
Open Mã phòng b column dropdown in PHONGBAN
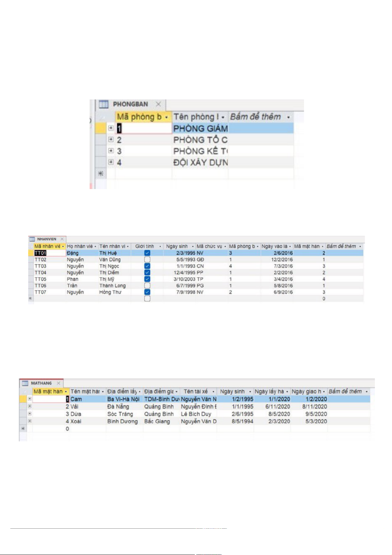tap(167, 117)
